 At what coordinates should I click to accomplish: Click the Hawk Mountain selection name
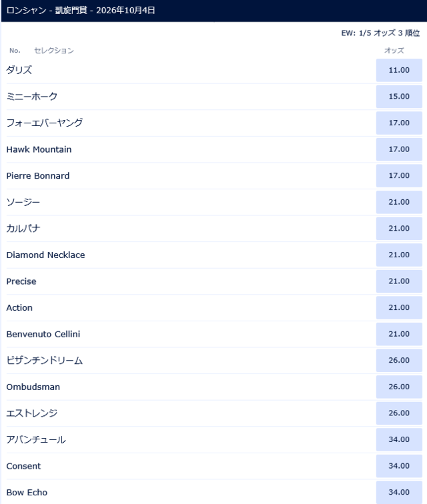point(39,149)
